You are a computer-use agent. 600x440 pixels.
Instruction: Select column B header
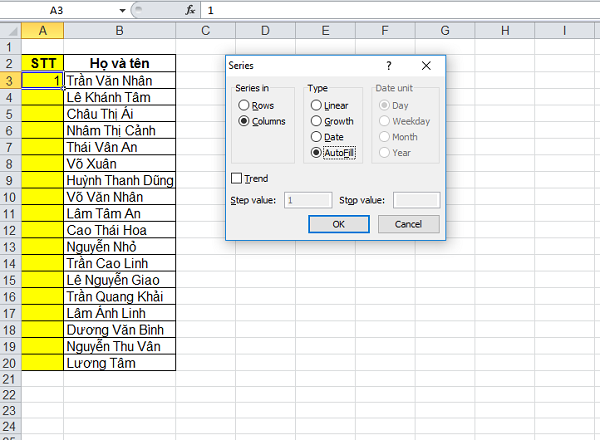[x=119, y=30]
